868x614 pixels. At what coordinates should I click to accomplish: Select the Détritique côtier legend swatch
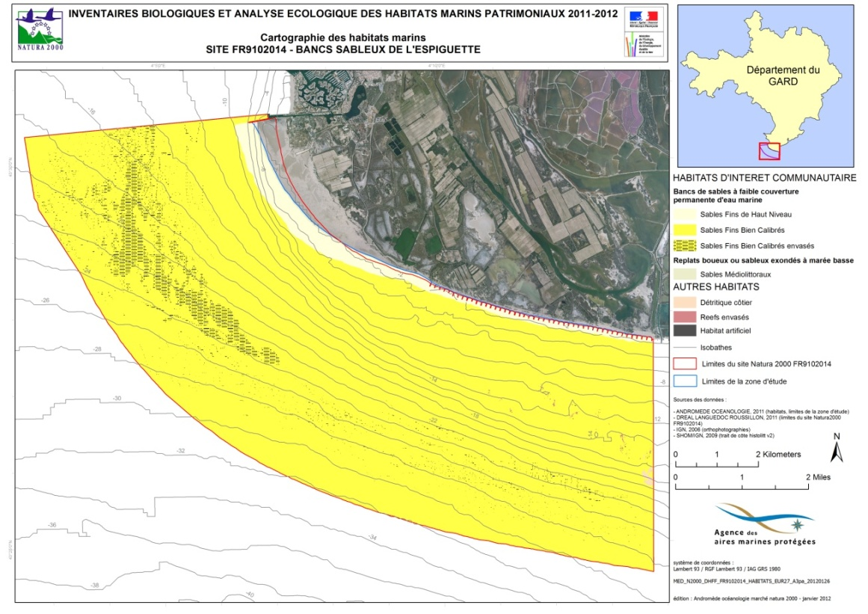point(685,302)
